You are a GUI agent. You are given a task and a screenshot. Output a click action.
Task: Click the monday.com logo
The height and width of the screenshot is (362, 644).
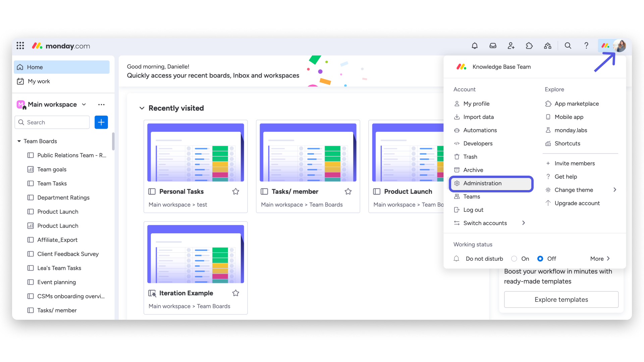pyautogui.click(x=61, y=46)
